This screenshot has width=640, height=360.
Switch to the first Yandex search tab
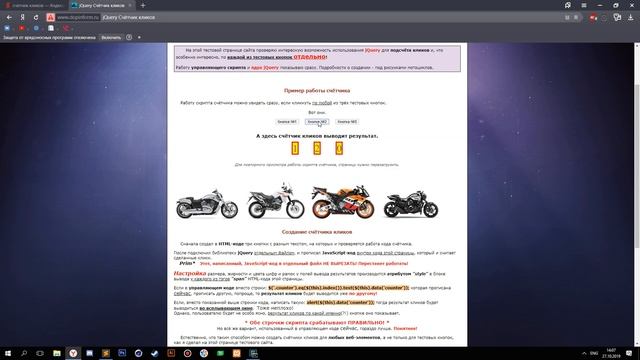click(35, 5)
